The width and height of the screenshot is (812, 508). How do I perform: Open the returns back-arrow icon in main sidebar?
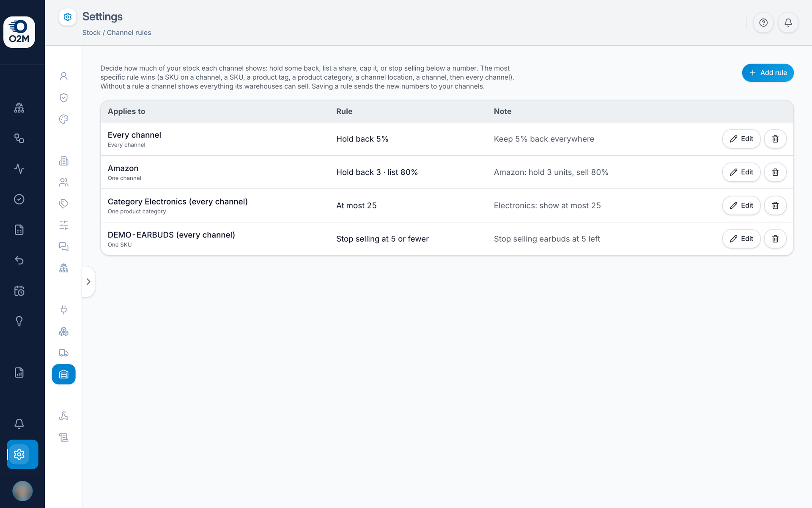(19, 260)
